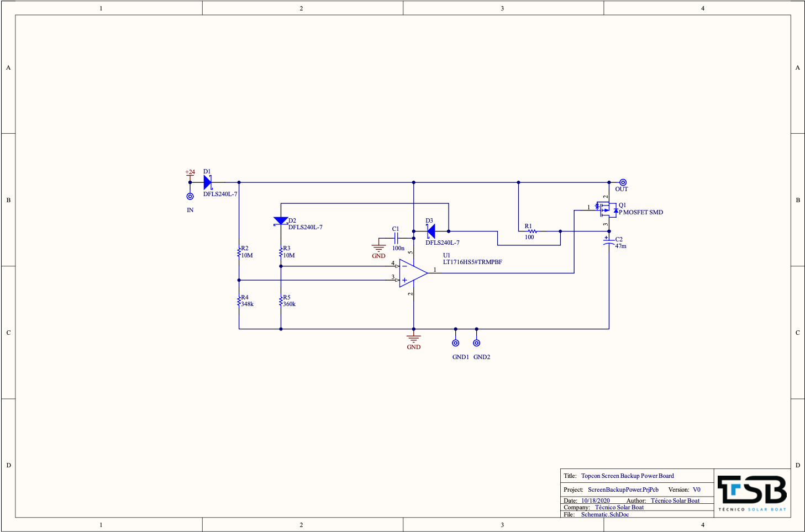Screen dimensions: 805x532
Task: Select Schottky diode D2 symbol
Action: pos(281,221)
